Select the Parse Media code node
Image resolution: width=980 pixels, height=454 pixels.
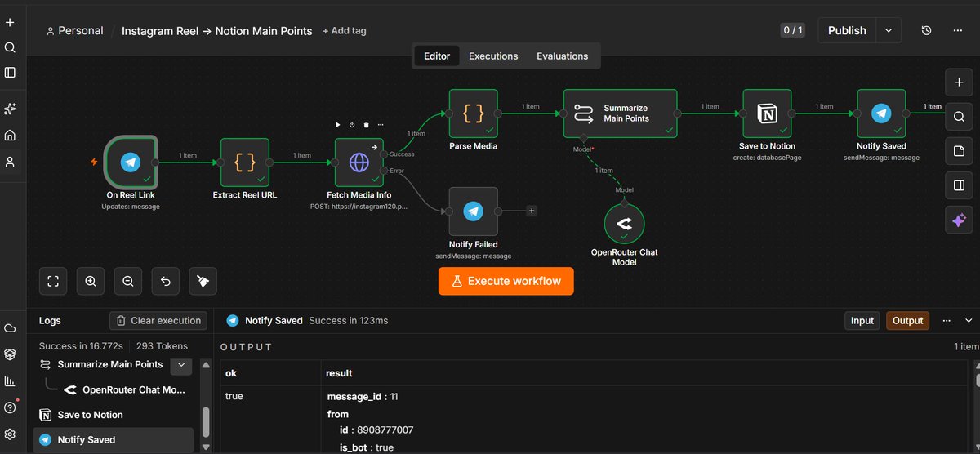click(474, 113)
